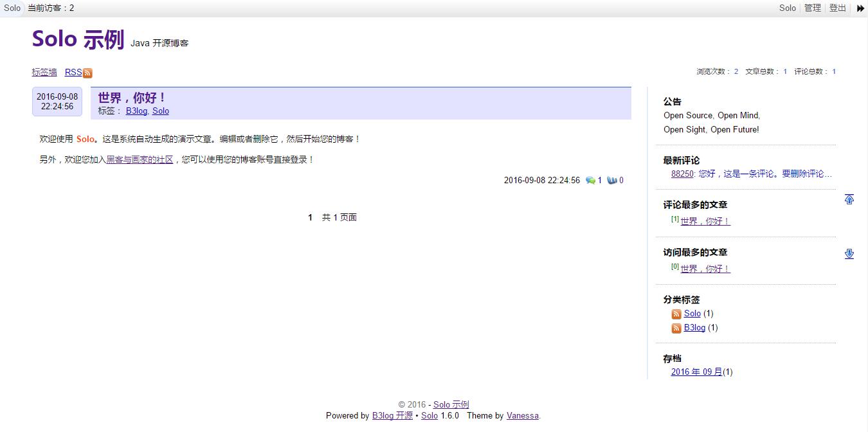Open 世界，你好！ under 评论最多的文章
The height and width of the screenshot is (432, 868).
pos(705,221)
